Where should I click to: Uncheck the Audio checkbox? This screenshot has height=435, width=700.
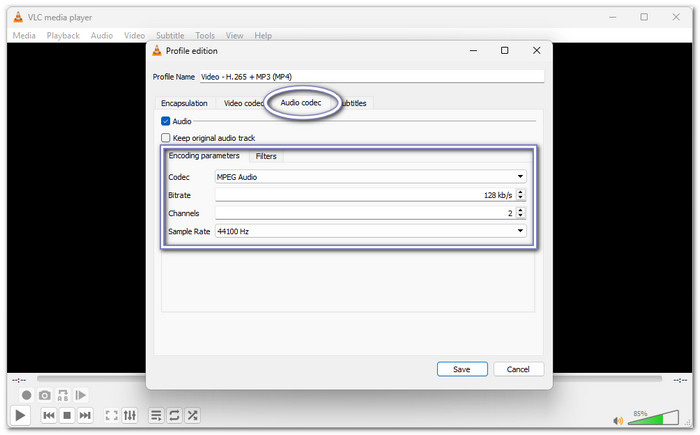click(166, 121)
